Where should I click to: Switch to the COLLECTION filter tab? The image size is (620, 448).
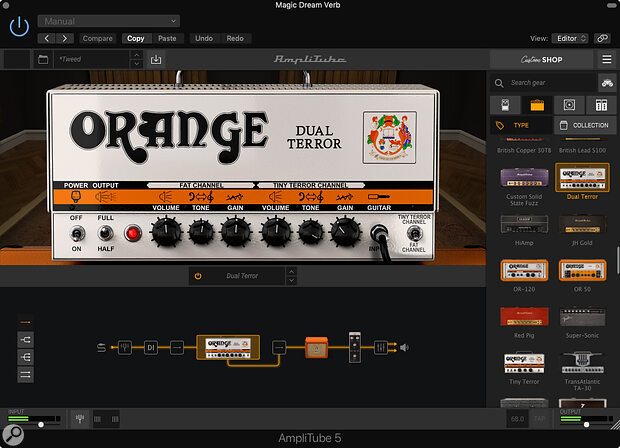click(x=585, y=125)
